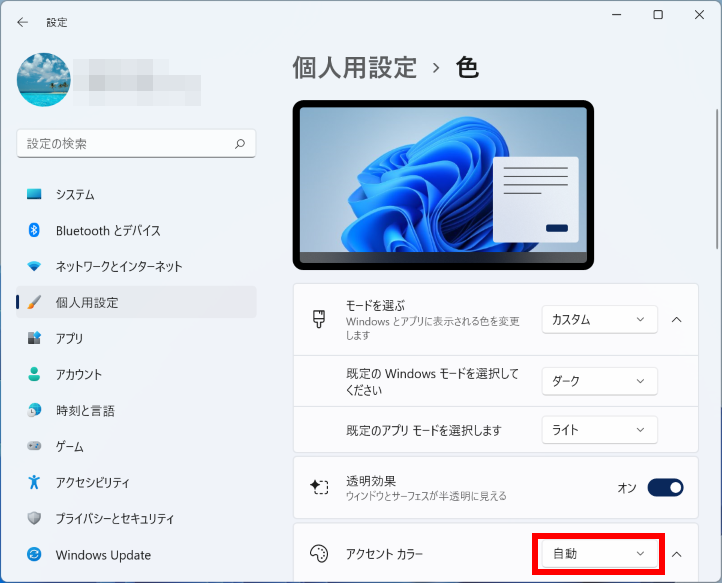Open アプリ settings category
722x583 pixels.
pos(136,338)
